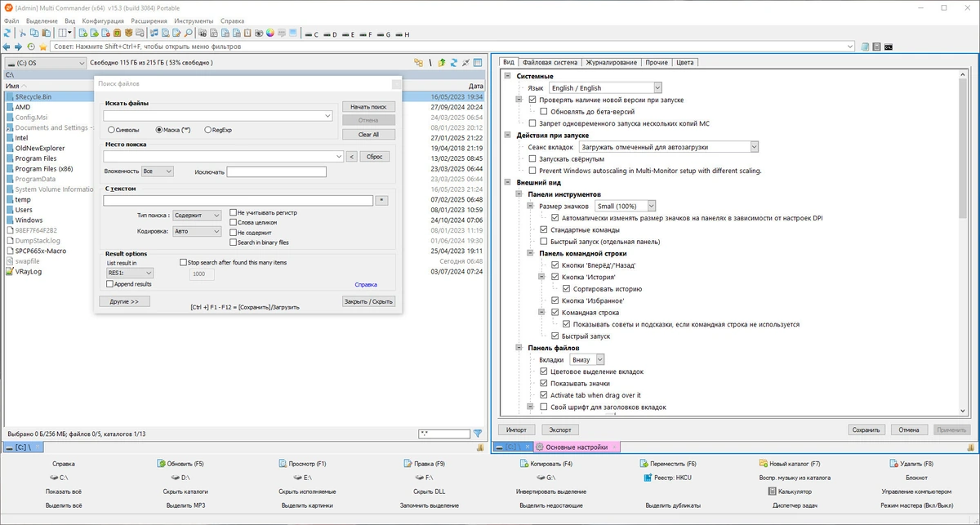Open 'Размер значков' Small (100%) dropdown

coord(626,207)
